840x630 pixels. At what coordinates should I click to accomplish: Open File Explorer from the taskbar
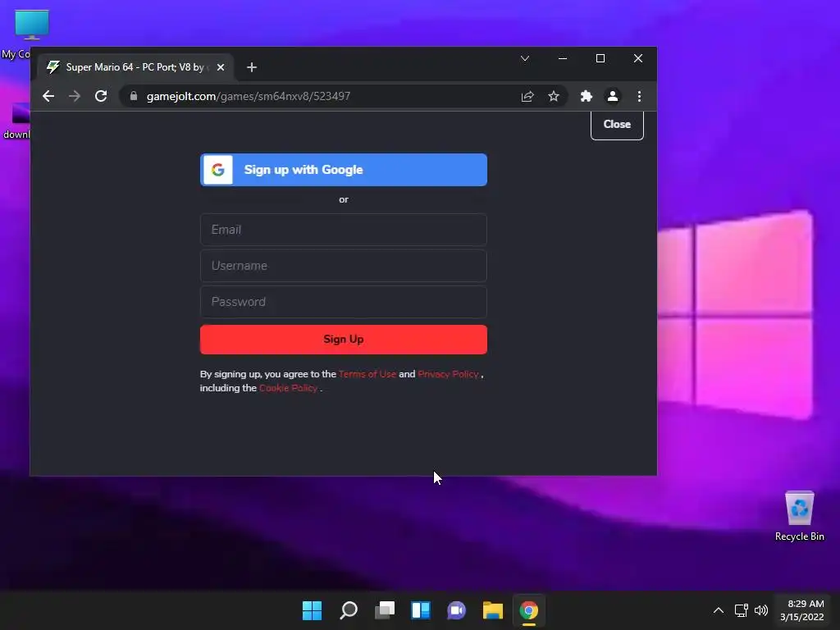coord(493,610)
